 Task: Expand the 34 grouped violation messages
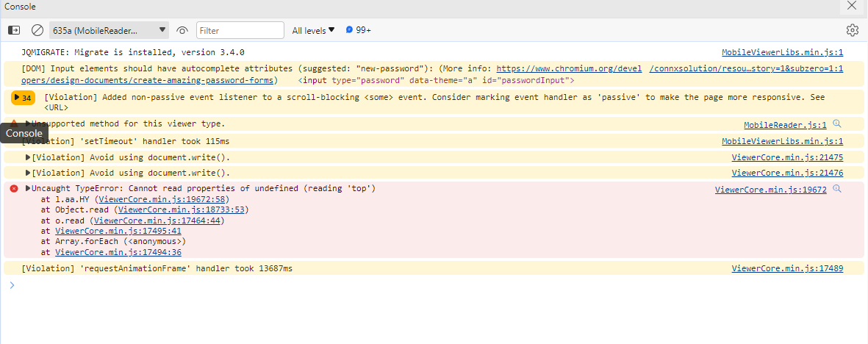coord(23,98)
